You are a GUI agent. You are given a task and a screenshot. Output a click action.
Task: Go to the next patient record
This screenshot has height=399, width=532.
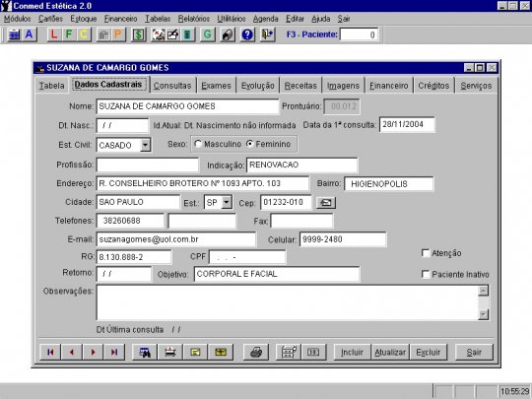93,352
